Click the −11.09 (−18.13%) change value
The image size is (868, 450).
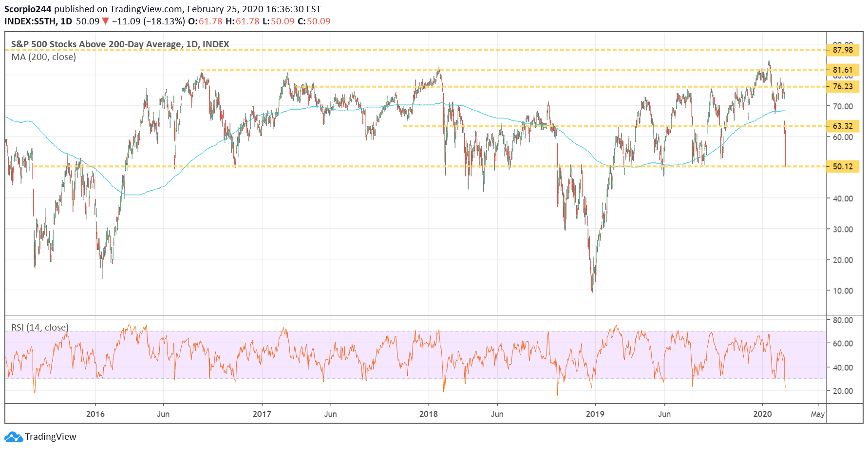tap(149, 21)
